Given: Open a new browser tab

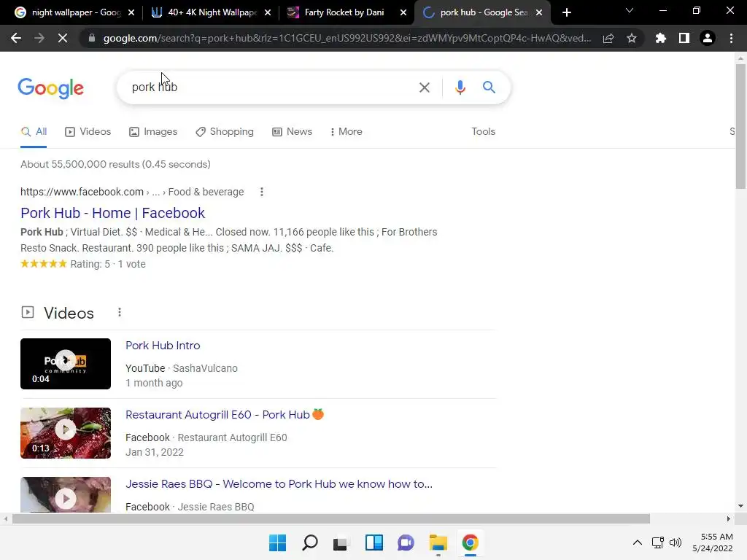Looking at the screenshot, I should click(x=566, y=12).
